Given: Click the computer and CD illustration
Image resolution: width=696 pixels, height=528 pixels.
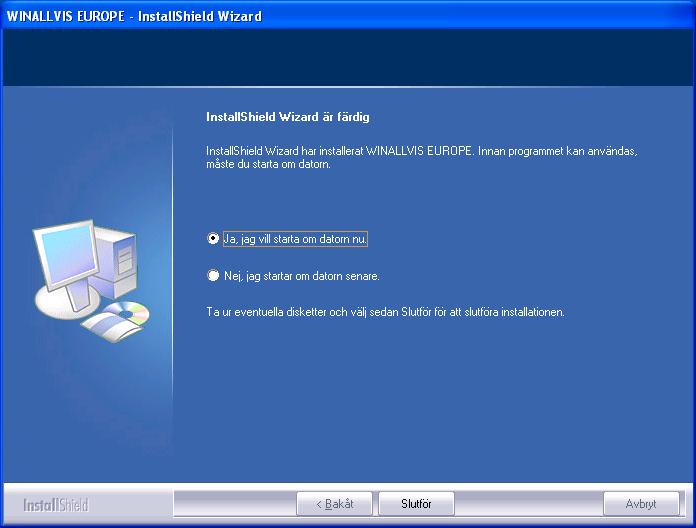Looking at the screenshot, I should pyautogui.click(x=91, y=280).
